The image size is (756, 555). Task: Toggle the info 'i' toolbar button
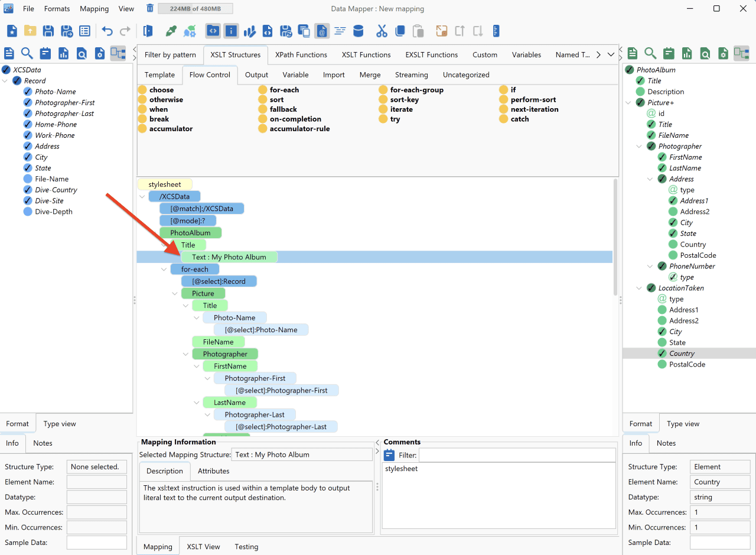(231, 31)
